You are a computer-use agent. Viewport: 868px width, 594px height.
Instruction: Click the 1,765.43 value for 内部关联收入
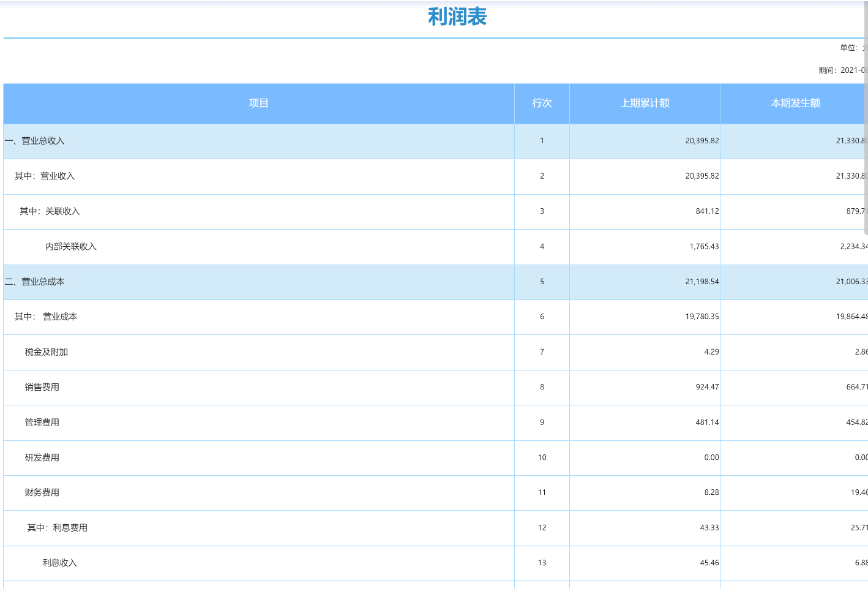(704, 247)
